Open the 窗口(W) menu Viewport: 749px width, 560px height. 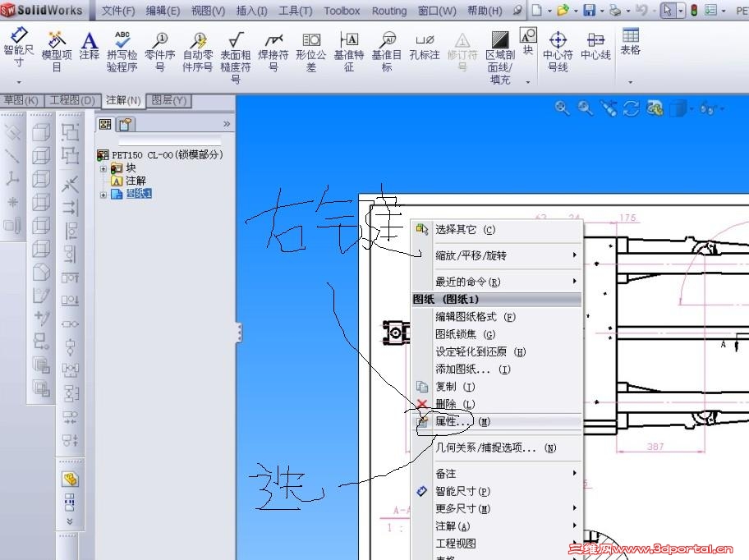[437, 11]
